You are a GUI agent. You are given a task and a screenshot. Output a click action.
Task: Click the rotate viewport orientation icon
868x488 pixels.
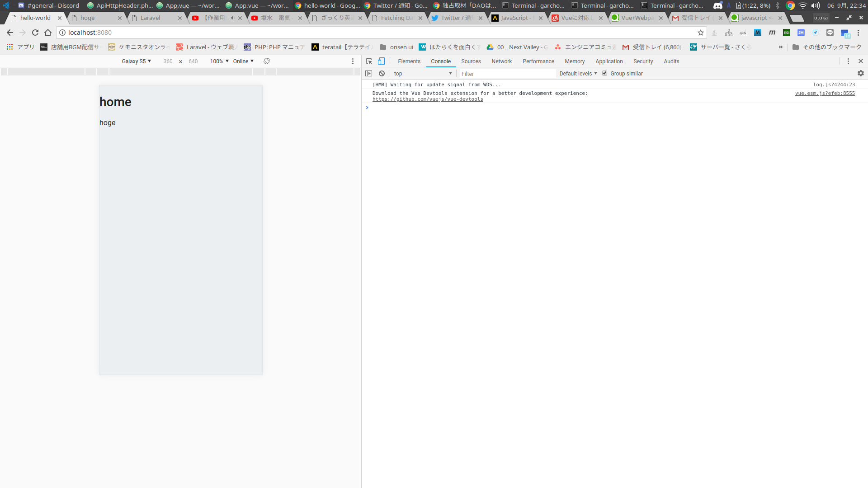(266, 61)
